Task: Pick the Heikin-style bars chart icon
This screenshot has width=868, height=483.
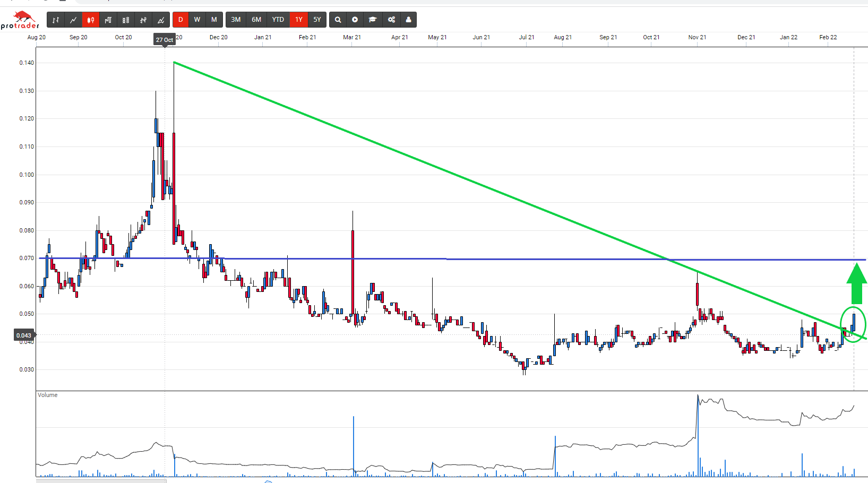Action: click(x=143, y=20)
